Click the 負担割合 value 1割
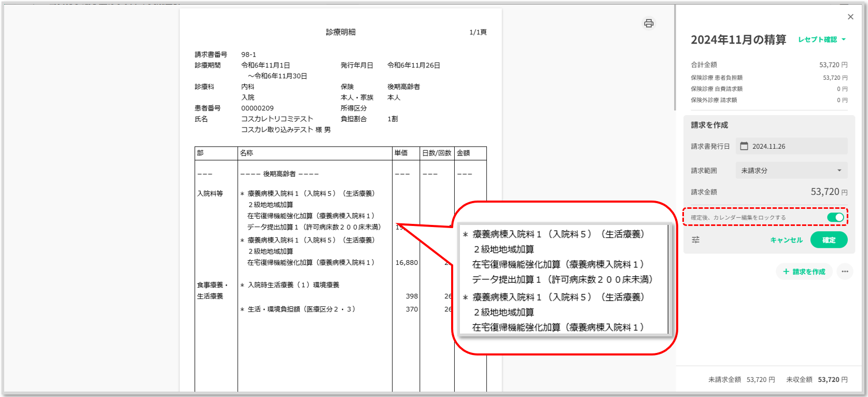Viewport: 868px width, 397px height. click(393, 119)
